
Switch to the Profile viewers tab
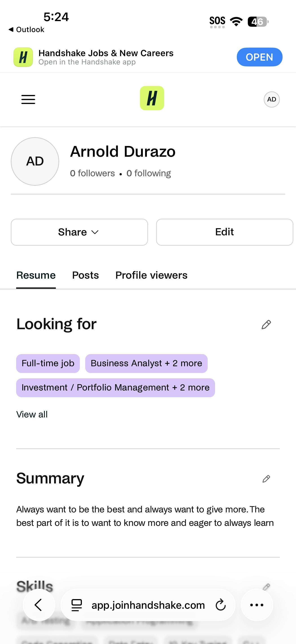click(x=151, y=275)
